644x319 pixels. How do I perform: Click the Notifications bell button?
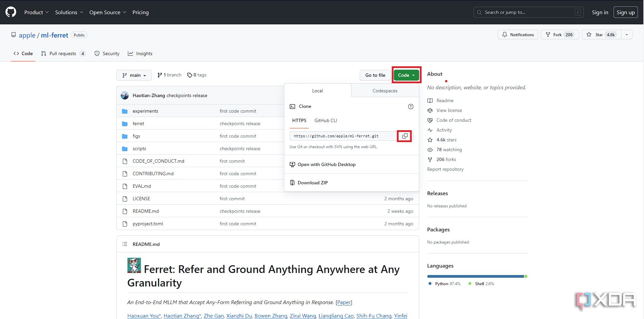(518, 35)
